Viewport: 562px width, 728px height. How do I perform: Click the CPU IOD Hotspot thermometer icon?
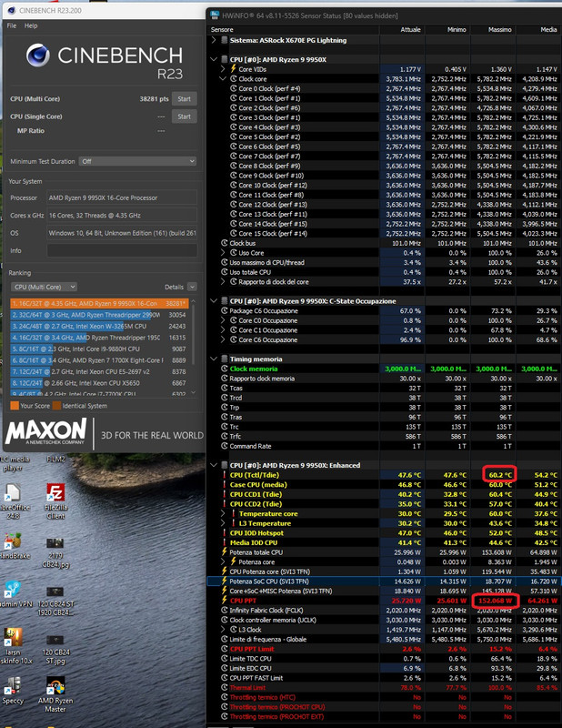pyautogui.click(x=225, y=533)
